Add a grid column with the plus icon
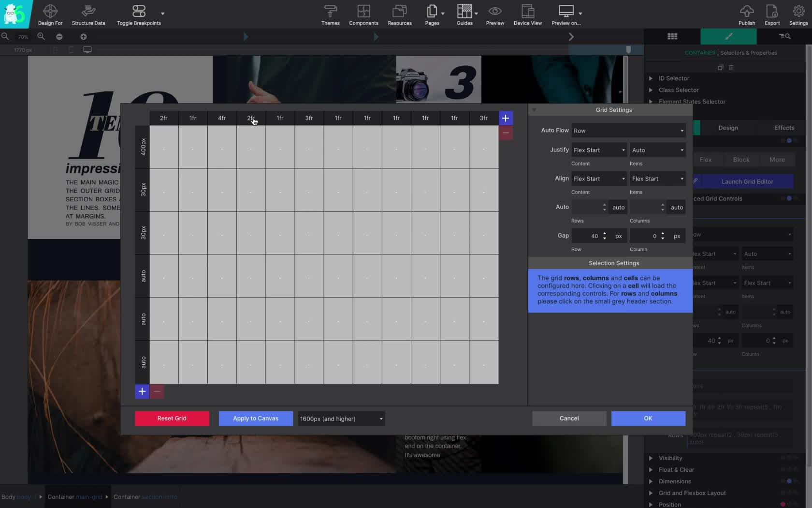Image resolution: width=812 pixels, height=508 pixels. click(506, 118)
